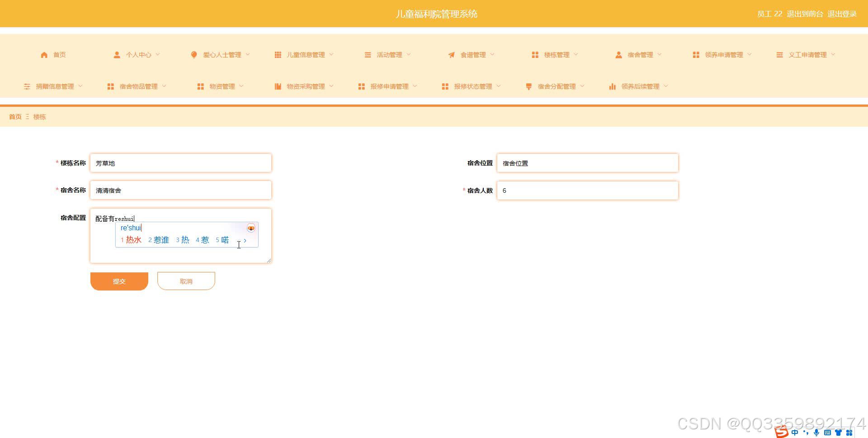
Task: Expand the 食谱管理 dropdown arrow
Action: (x=492, y=54)
